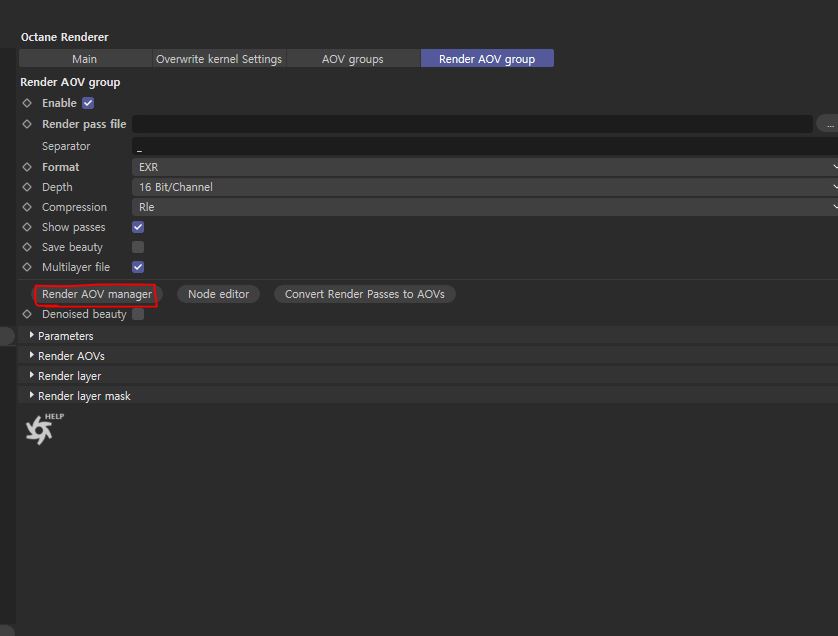
Task: Toggle the Enable checkbox
Action: tap(88, 103)
